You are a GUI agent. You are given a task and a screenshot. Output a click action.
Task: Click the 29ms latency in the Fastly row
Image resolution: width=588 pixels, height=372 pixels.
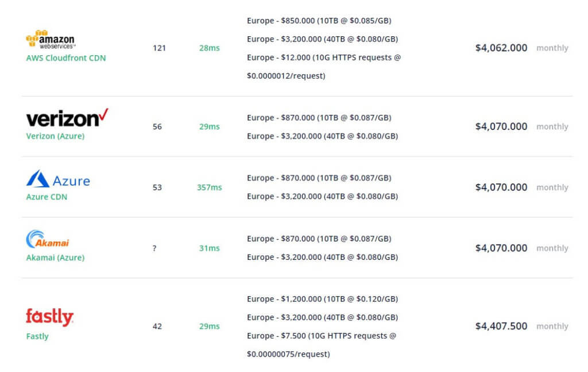coord(209,326)
